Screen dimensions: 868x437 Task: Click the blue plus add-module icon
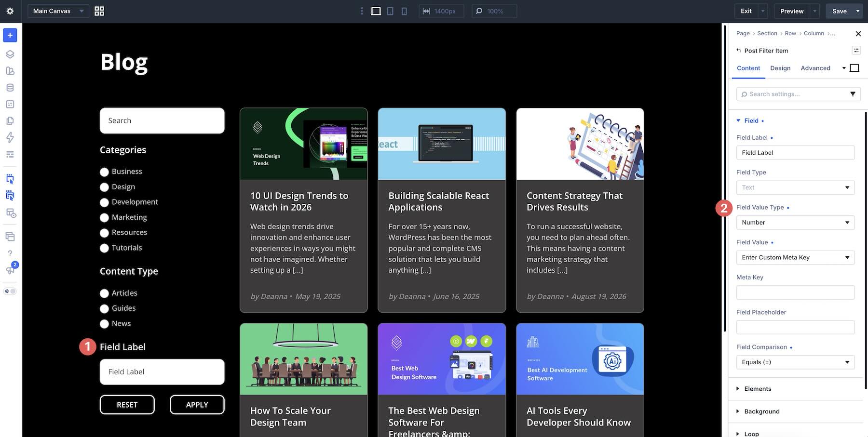tap(10, 35)
